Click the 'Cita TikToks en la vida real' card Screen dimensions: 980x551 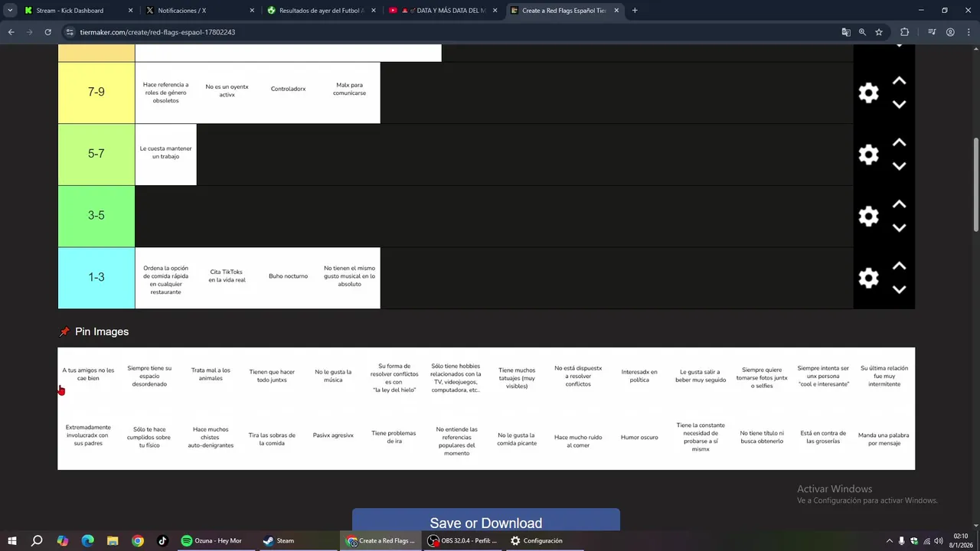[x=227, y=276]
